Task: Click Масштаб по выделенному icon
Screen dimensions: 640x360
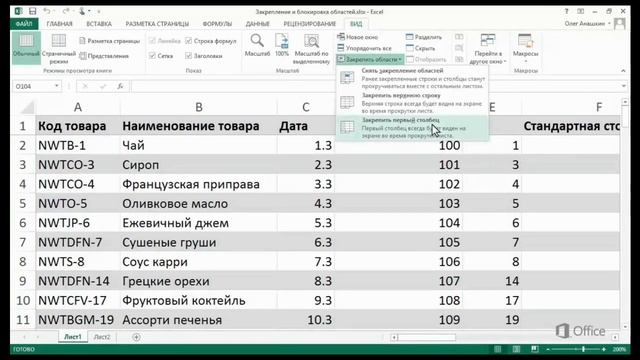Action: tap(311, 49)
